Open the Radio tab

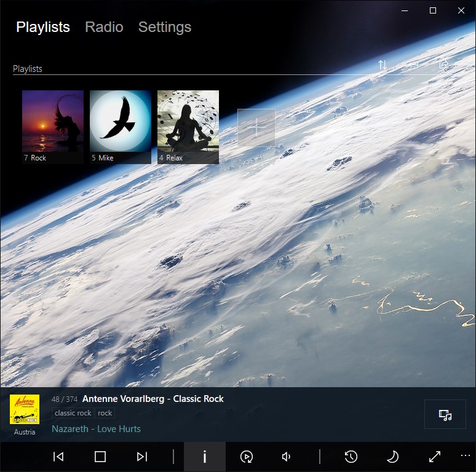point(104,27)
